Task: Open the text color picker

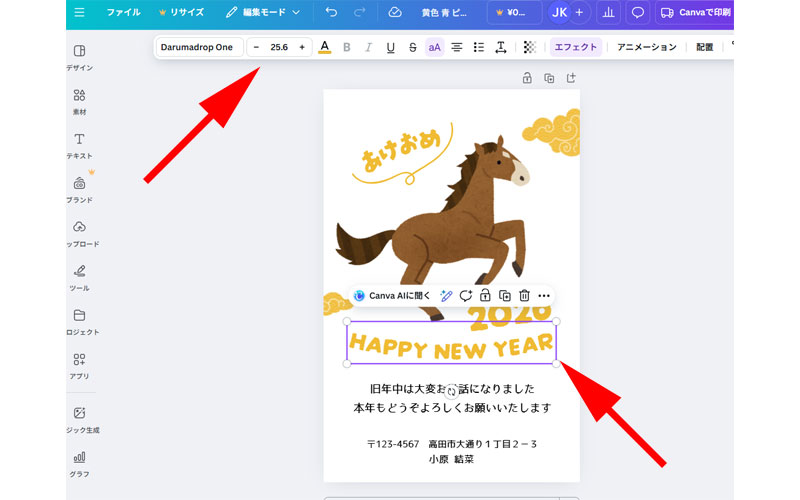Action: (324, 47)
